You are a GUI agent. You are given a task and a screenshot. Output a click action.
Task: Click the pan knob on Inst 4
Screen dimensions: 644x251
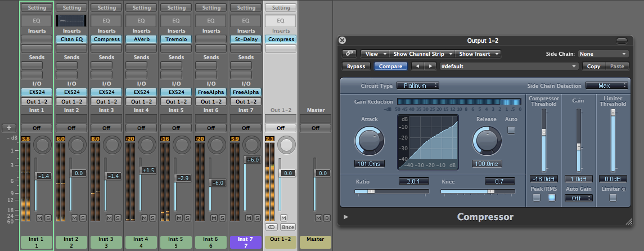(147, 145)
